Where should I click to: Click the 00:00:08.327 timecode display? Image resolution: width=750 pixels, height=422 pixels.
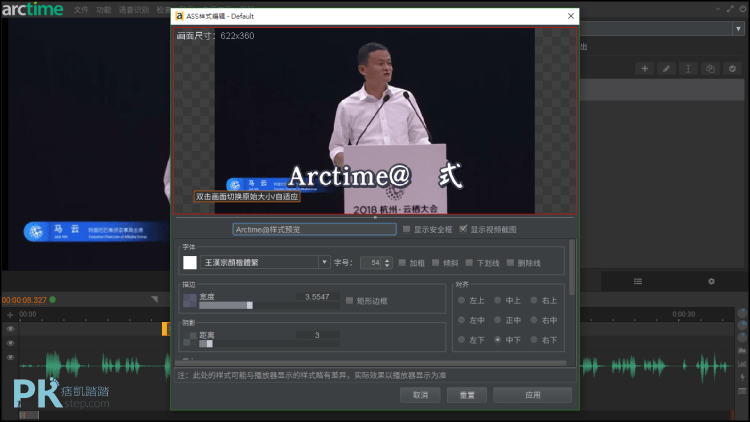coord(24,300)
